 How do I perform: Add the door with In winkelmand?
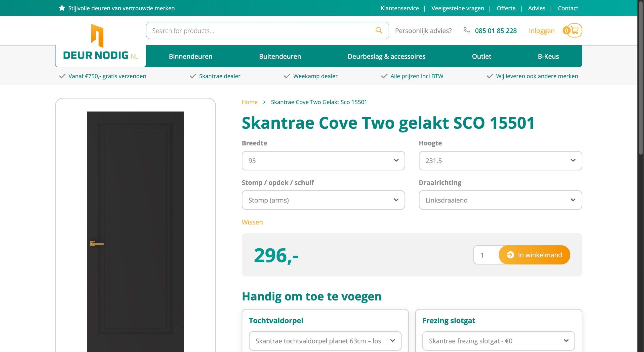point(534,255)
